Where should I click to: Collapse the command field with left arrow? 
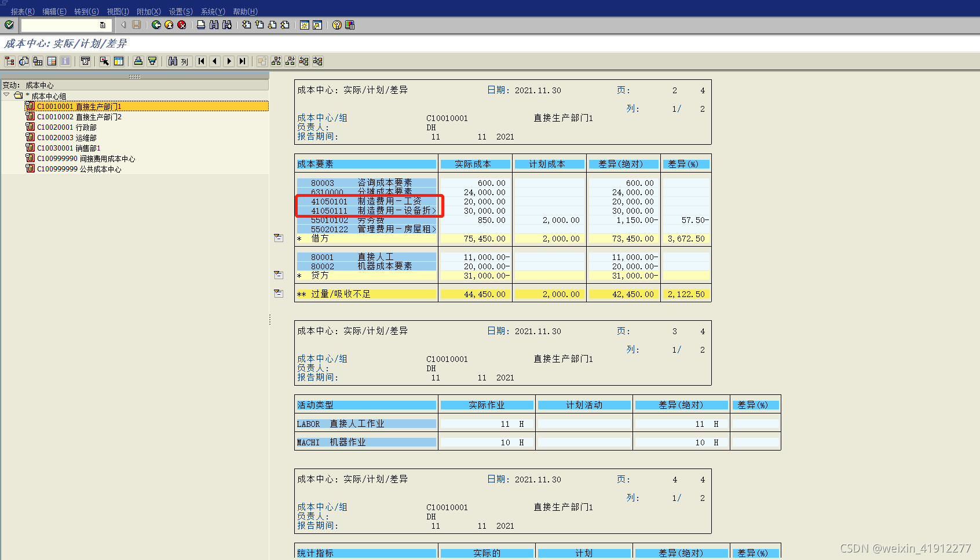point(123,25)
